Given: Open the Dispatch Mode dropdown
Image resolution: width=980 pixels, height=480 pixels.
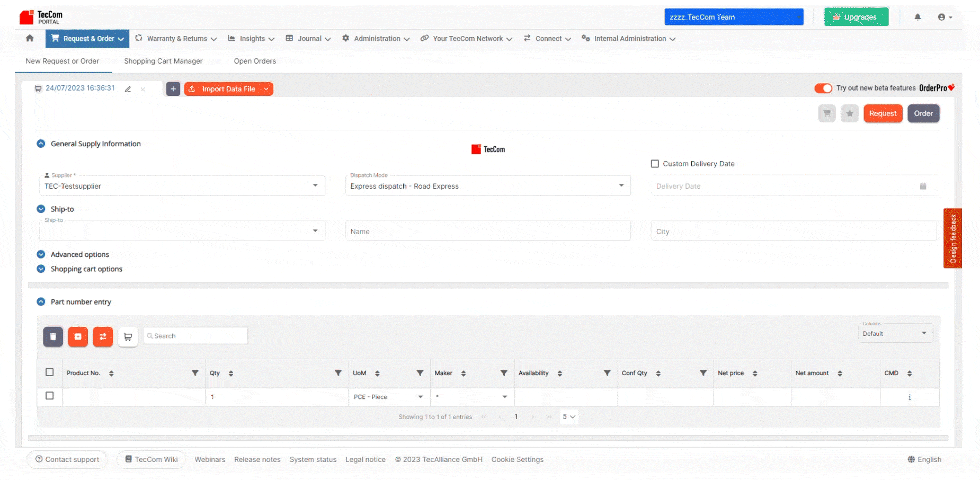Looking at the screenshot, I should point(487,186).
